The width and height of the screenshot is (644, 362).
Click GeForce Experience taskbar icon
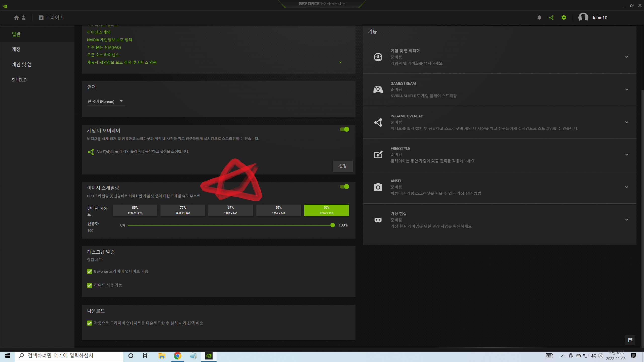[x=209, y=356]
